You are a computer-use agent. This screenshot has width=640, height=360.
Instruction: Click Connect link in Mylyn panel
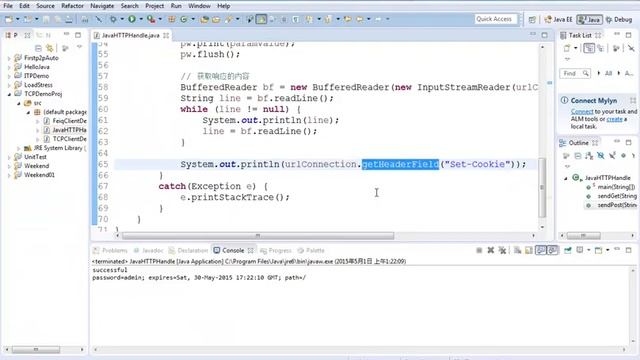pyautogui.click(x=582, y=111)
